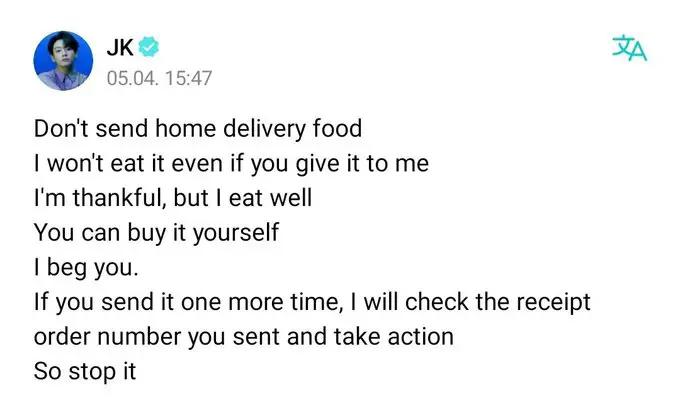This screenshot has width=680, height=419.
Task: Click the word "yourself" in the post
Action: [235, 233]
